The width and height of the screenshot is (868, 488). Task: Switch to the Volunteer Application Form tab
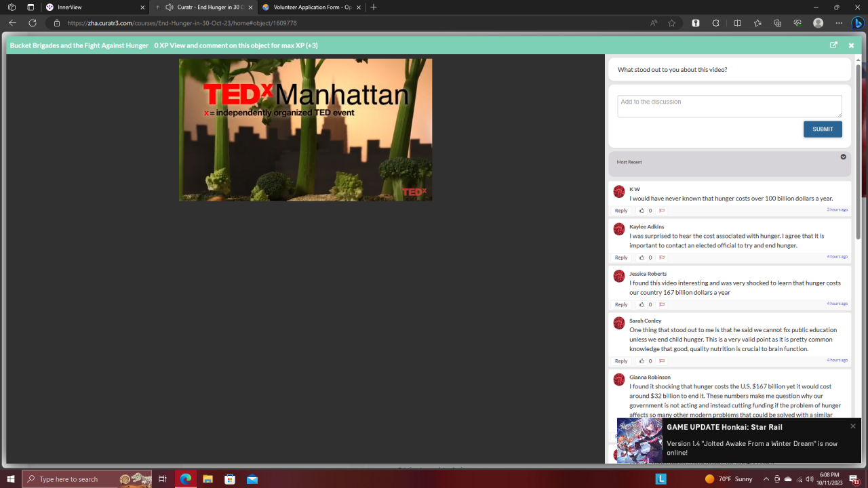312,7
